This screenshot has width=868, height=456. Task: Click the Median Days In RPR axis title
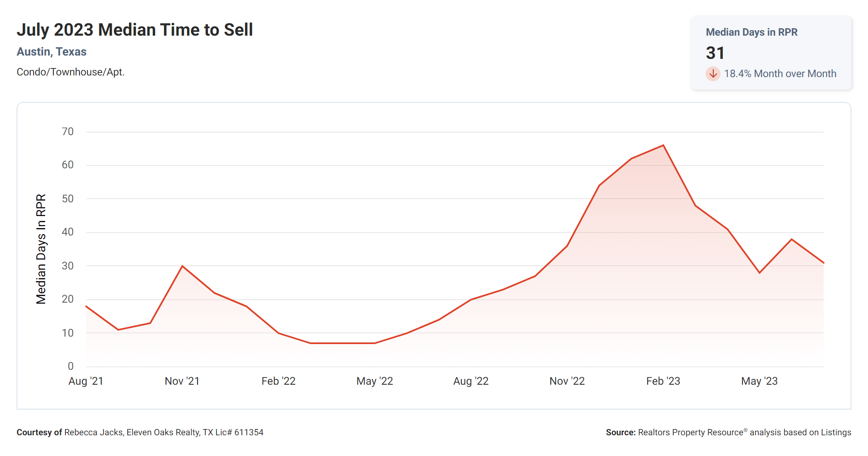(41, 249)
